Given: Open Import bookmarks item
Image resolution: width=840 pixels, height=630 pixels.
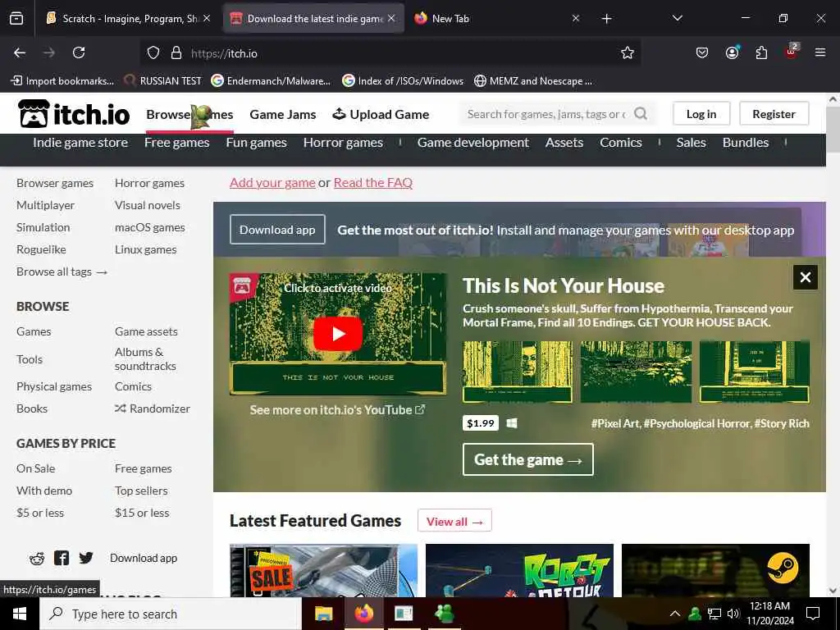Looking at the screenshot, I should coord(62,81).
